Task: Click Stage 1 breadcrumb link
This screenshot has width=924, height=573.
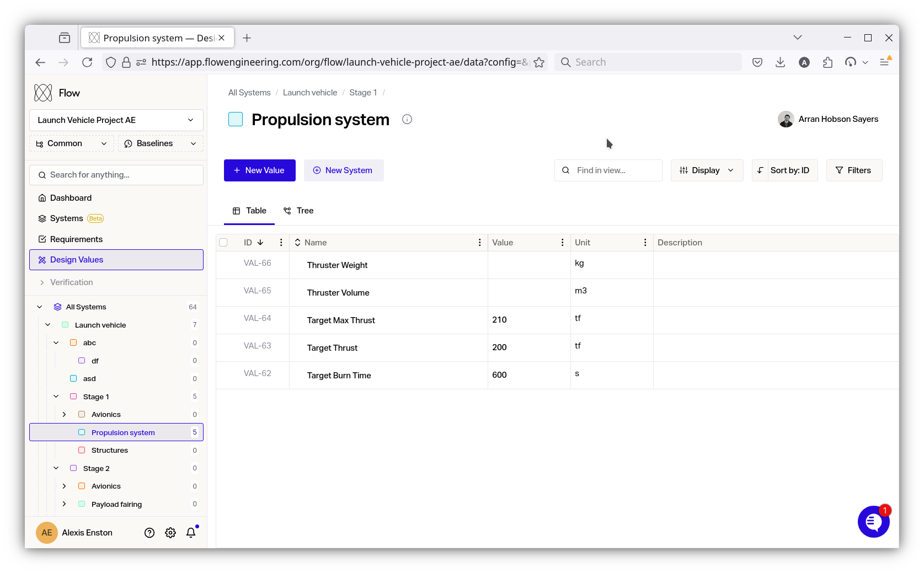Action: coord(363,93)
